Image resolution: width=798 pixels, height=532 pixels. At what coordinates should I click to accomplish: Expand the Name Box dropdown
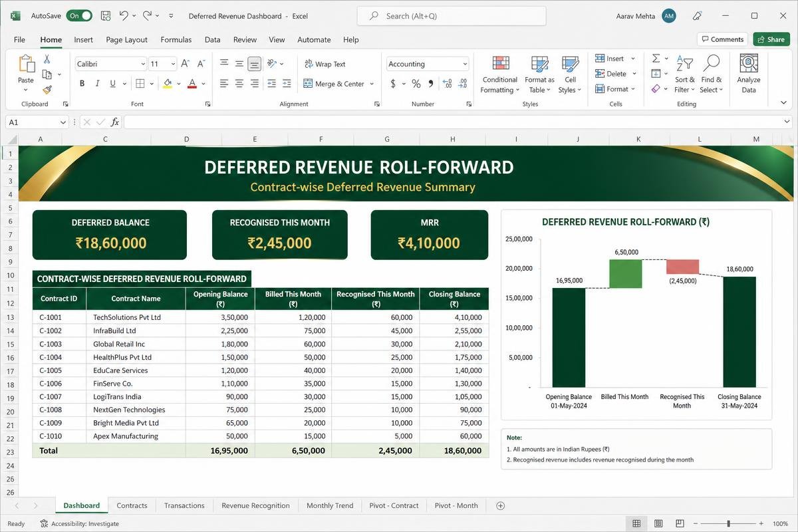coord(63,122)
